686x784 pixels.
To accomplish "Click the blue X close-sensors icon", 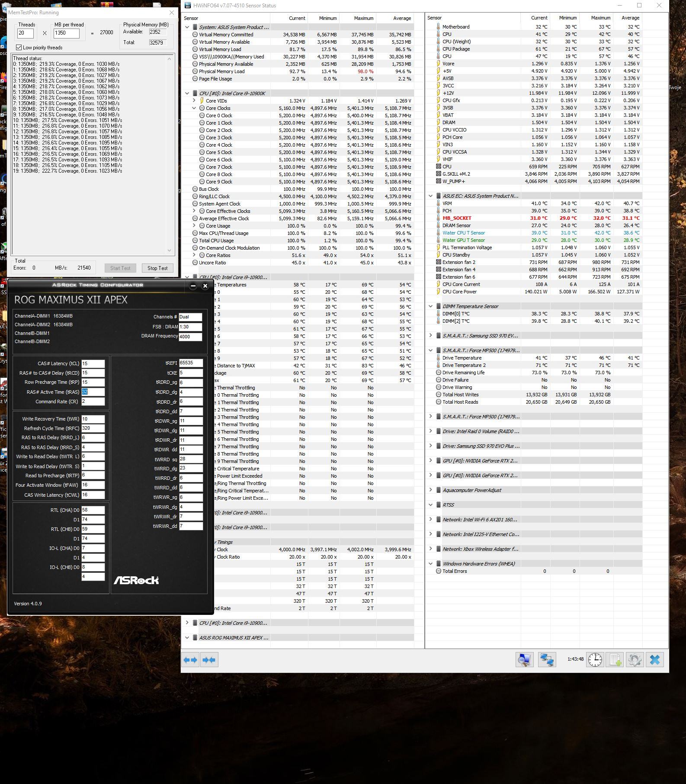I will 655,660.
